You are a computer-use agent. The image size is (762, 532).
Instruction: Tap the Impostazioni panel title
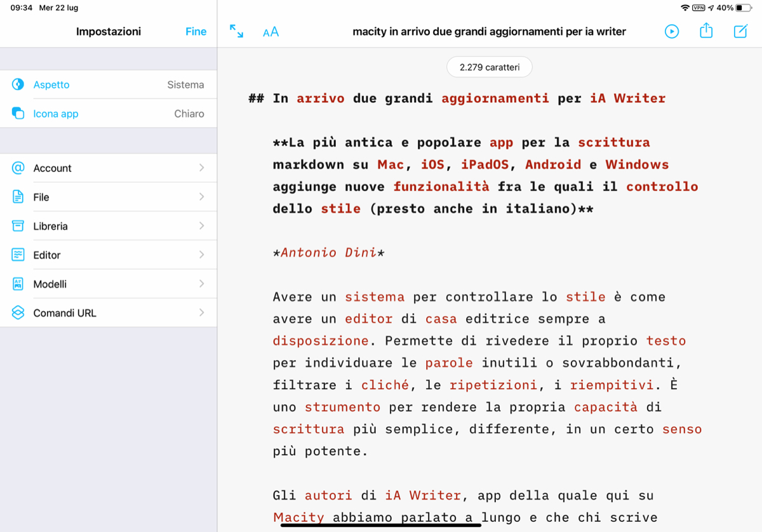point(109,31)
